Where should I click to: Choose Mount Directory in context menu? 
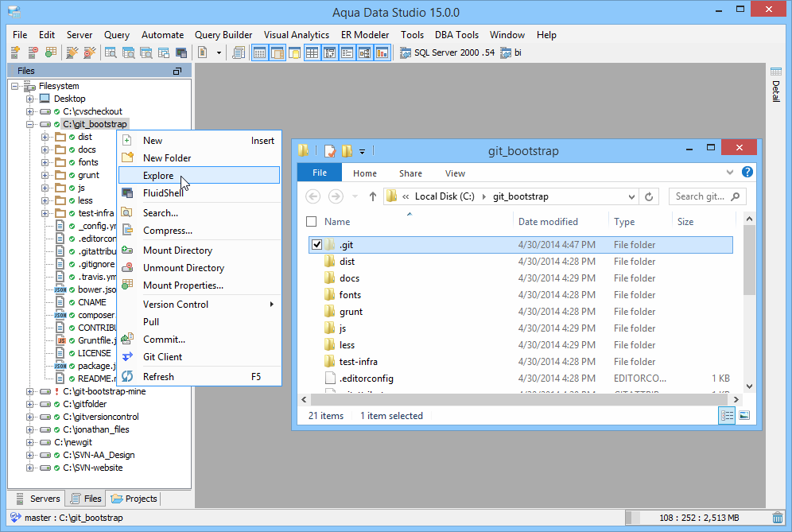click(x=199, y=250)
